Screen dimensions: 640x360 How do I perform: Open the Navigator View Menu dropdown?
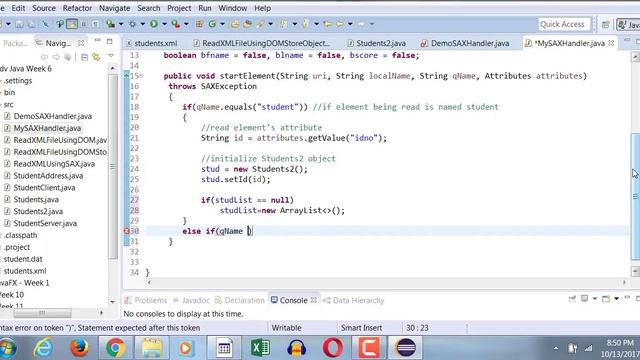coord(111,56)
